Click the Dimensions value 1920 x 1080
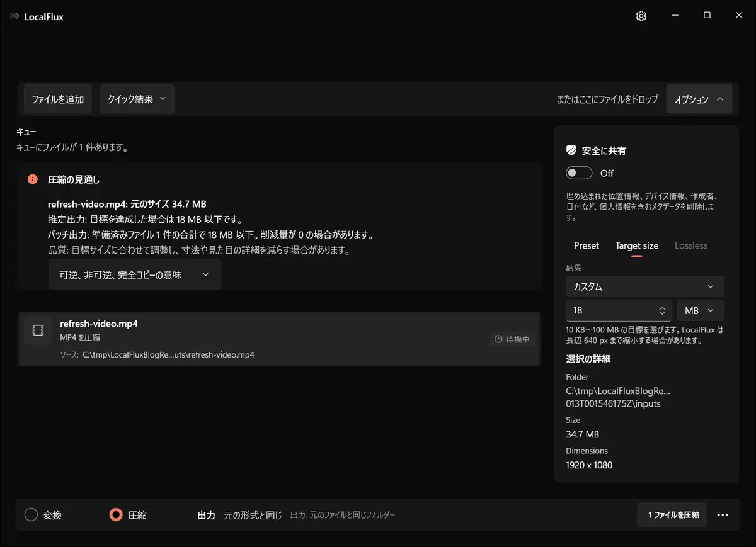Screen dimensions: 756x547 [x=589, y=465]
